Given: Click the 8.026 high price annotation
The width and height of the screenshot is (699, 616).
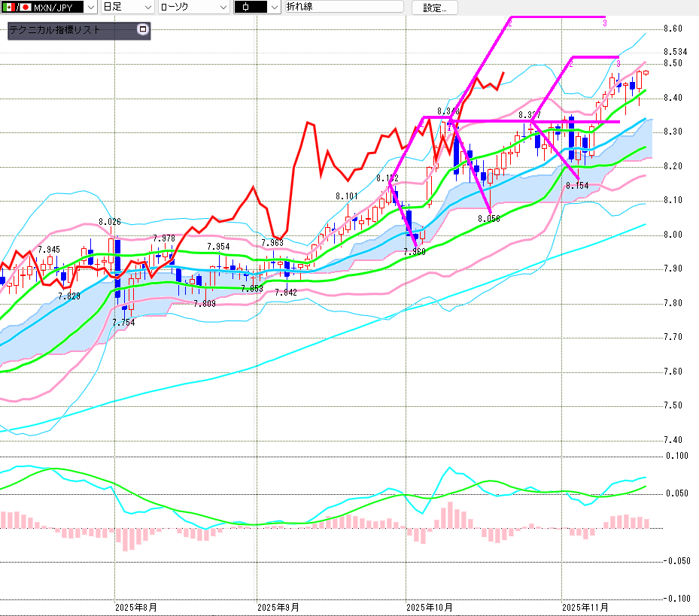Looking at the screenshot, I should (111, 223).
